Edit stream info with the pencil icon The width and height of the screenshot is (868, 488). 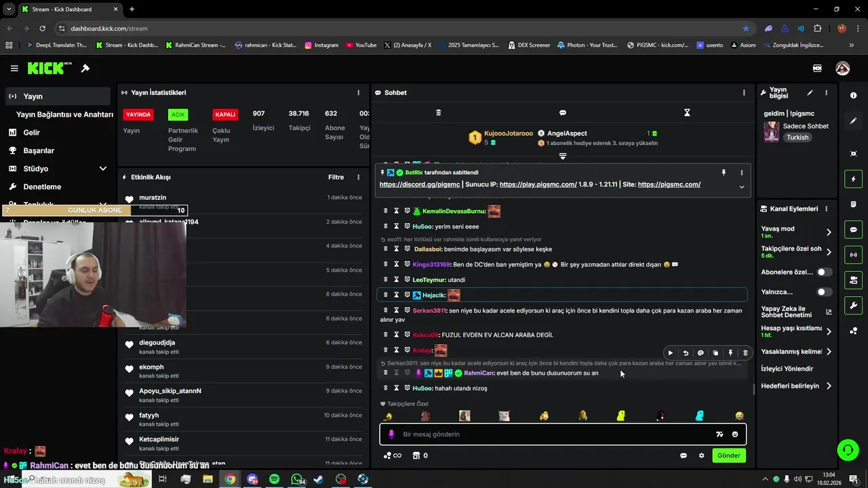tap(810, 93)
